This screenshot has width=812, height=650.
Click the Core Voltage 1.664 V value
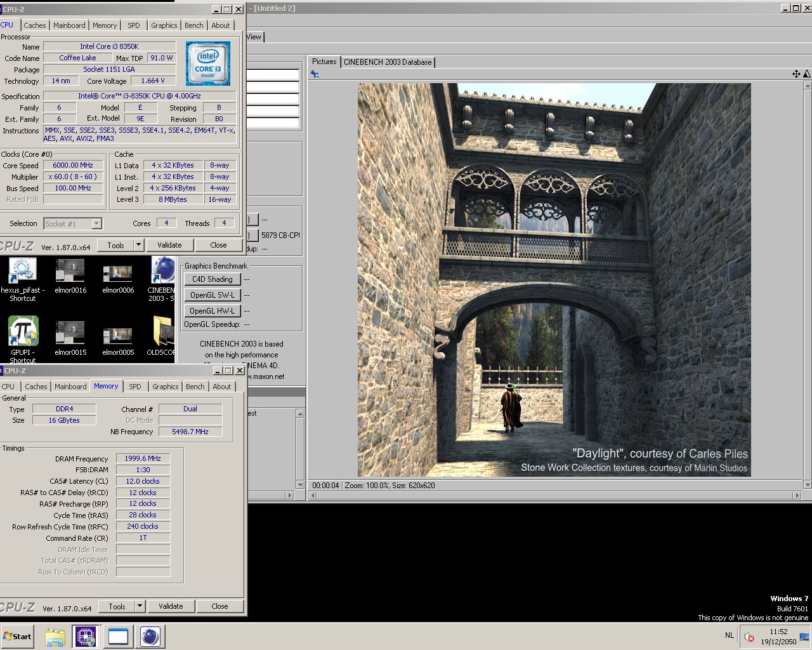(153, 81)
